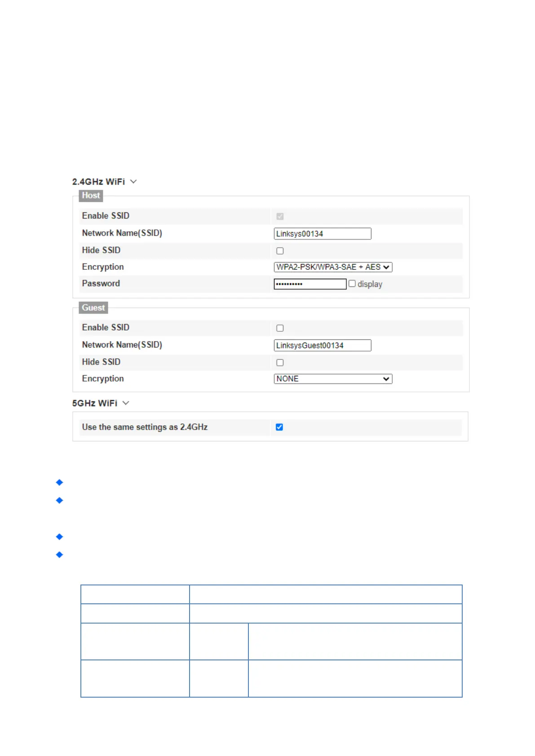Focus the Linksys00134 network name field
Screen dimensions: 535x756
coord(322,234)
